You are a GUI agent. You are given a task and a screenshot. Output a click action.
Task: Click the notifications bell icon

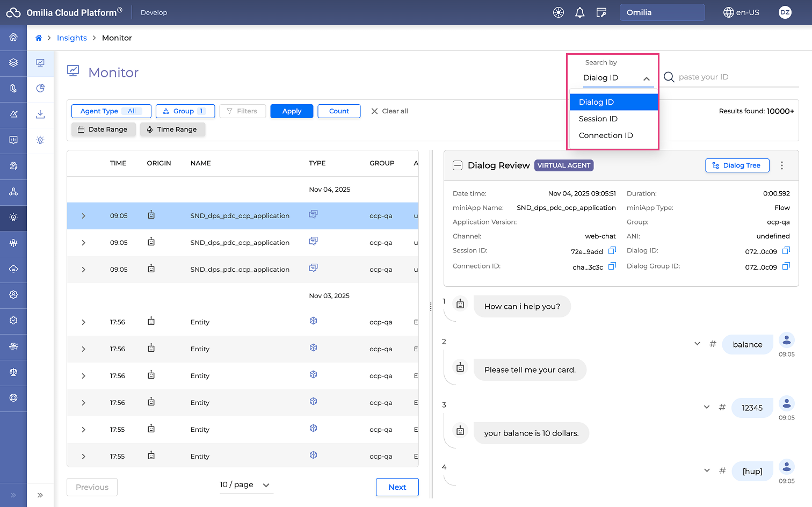[580, 12]
